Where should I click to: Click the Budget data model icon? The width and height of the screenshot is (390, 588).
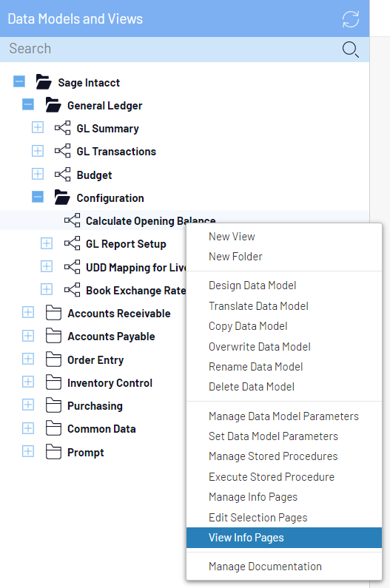pos(62,175)
